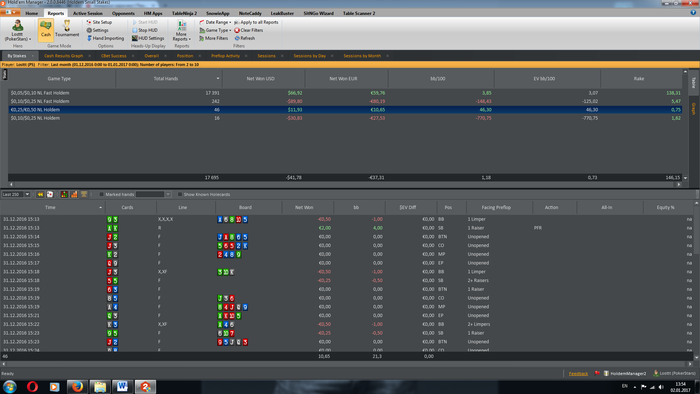Open the Opponents ribbon tab
Image resolution: width=700 pixels, height=394 pixels.
pyautogui.click(x=123, y=13)
